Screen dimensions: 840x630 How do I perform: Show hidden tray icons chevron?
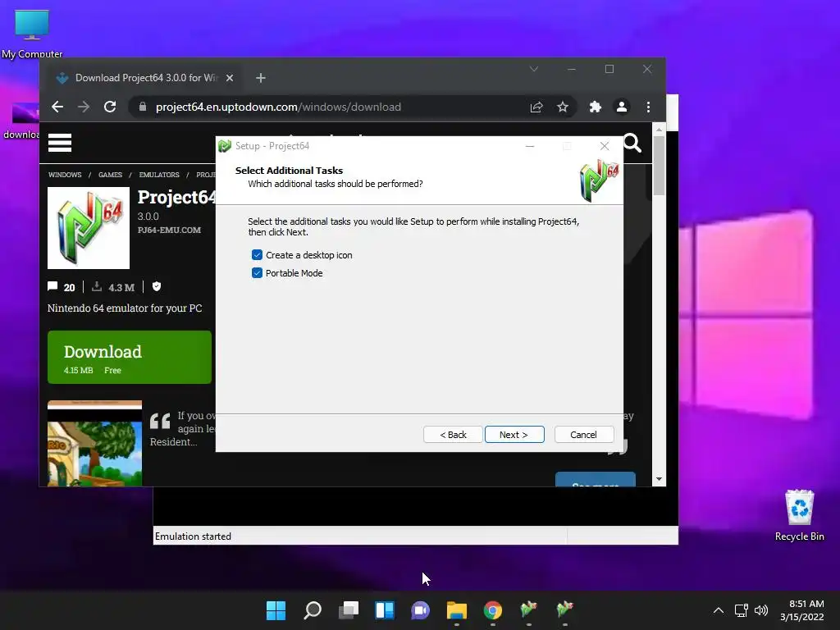click(x=719, y=610)
